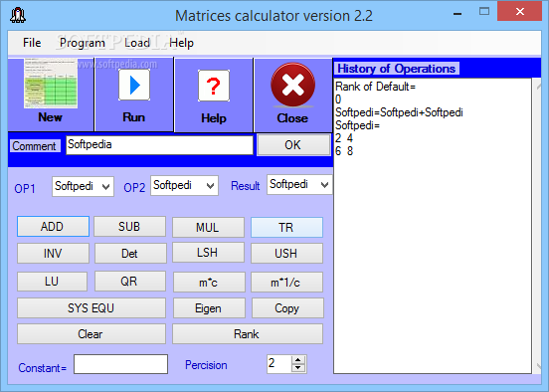Click the Copy button
549x392 pixels.
[x=287, y=307]
